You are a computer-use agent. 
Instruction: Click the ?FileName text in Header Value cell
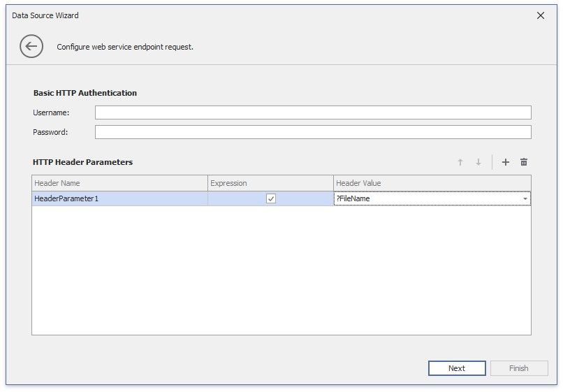point(353,199)
